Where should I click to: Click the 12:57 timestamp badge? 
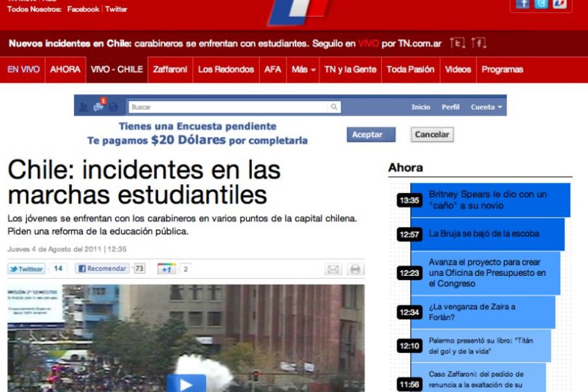coord(410,235)
